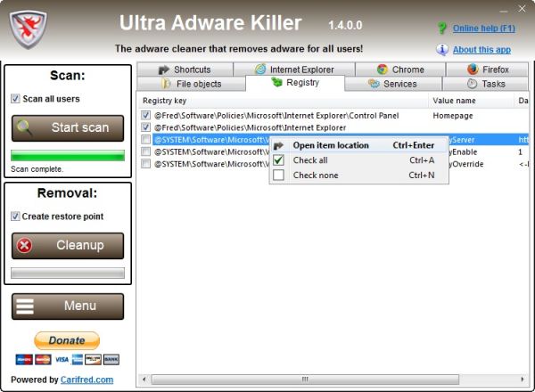The height and width of the screenshot is (392, 535).
Task: Click the blue info icon
Action: pos(442,49)
